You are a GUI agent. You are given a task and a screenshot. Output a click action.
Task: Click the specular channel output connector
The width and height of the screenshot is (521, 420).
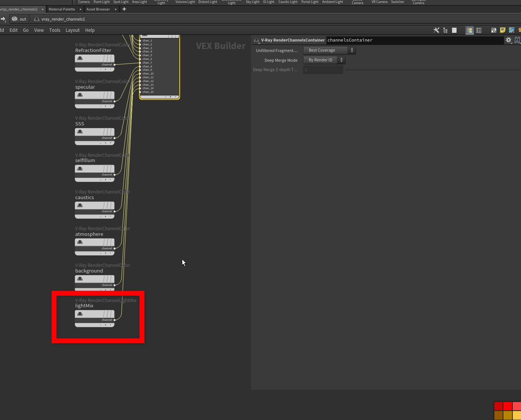point(115,101)
